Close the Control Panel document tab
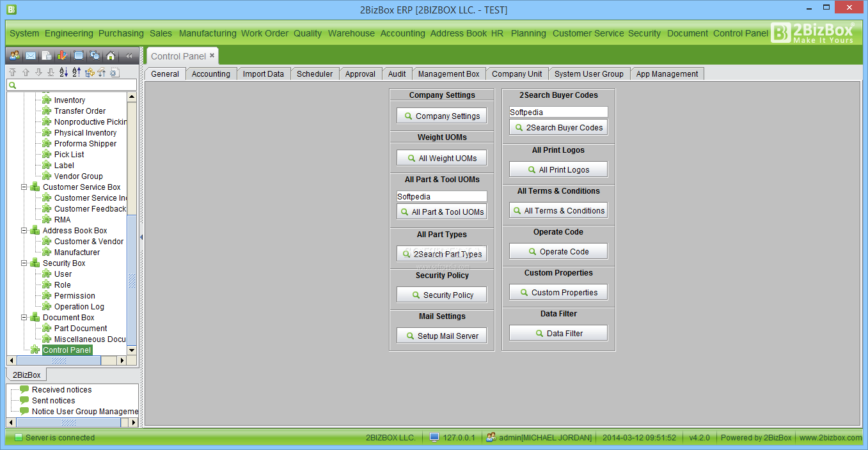Viewport: 868px width, 450px height. [212, 56]
